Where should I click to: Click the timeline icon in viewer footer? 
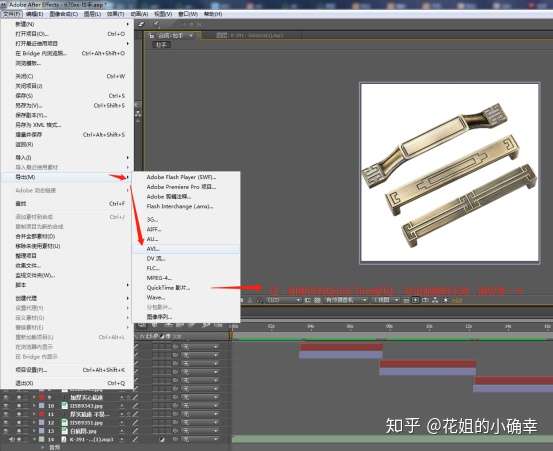tap(425, 300)
